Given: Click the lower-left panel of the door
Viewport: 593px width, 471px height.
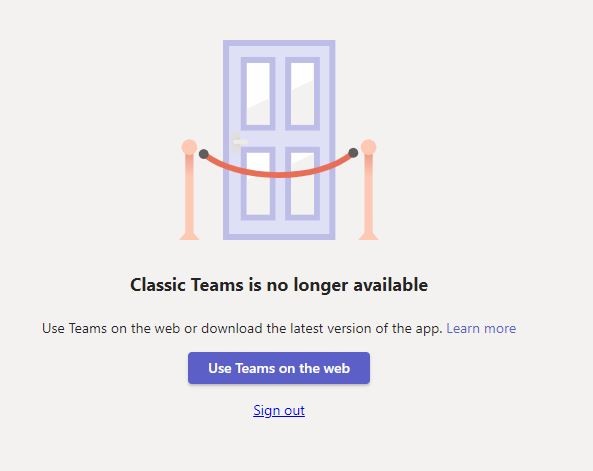Looking at the screenshot, I should pyautogui.click(x=258, y=183).
